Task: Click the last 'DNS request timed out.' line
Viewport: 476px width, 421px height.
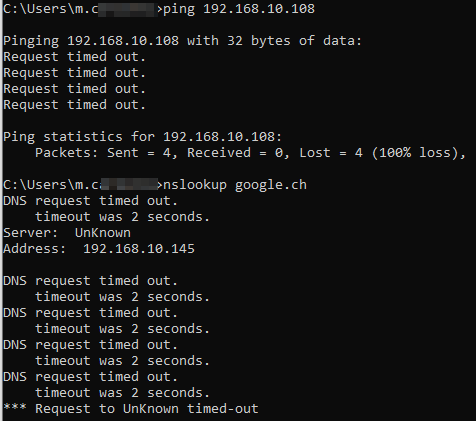Action: point(90,377)
